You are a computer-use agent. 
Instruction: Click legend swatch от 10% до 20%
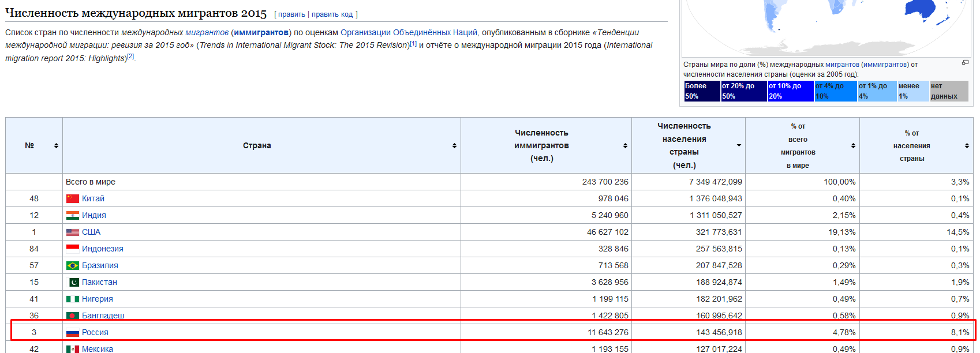(790, 91)
